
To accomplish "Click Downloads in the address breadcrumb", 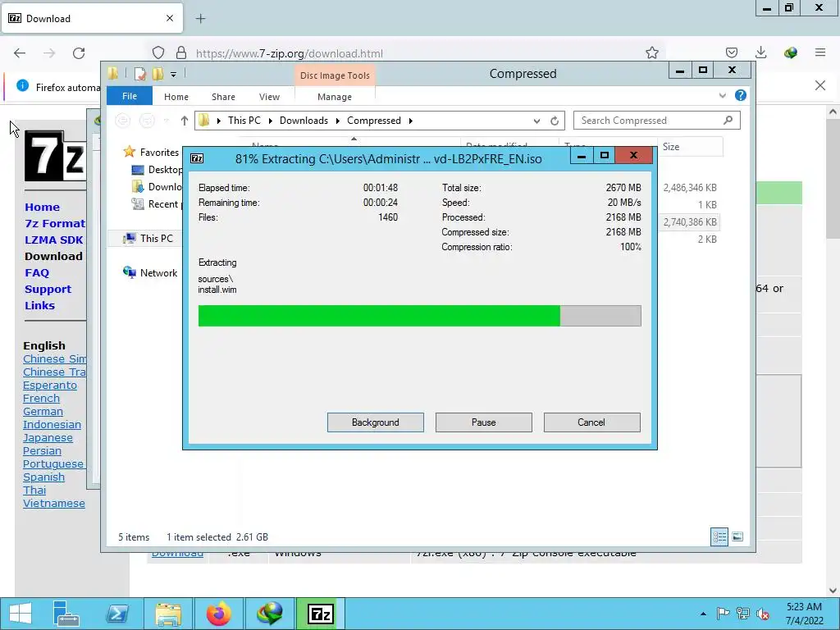I will click(x=304, y=121).
